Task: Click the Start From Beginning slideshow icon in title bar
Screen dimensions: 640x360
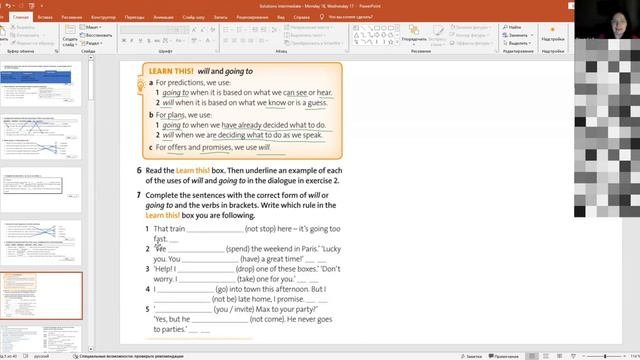Action: (x=31, y=6)
